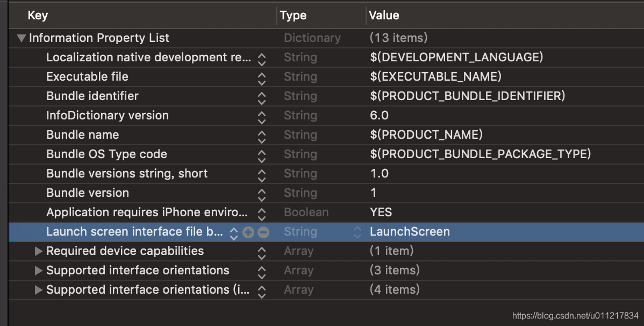
Task: Expand Supported interface orientations array with 4 items
Action: click(x=38, y=290)
